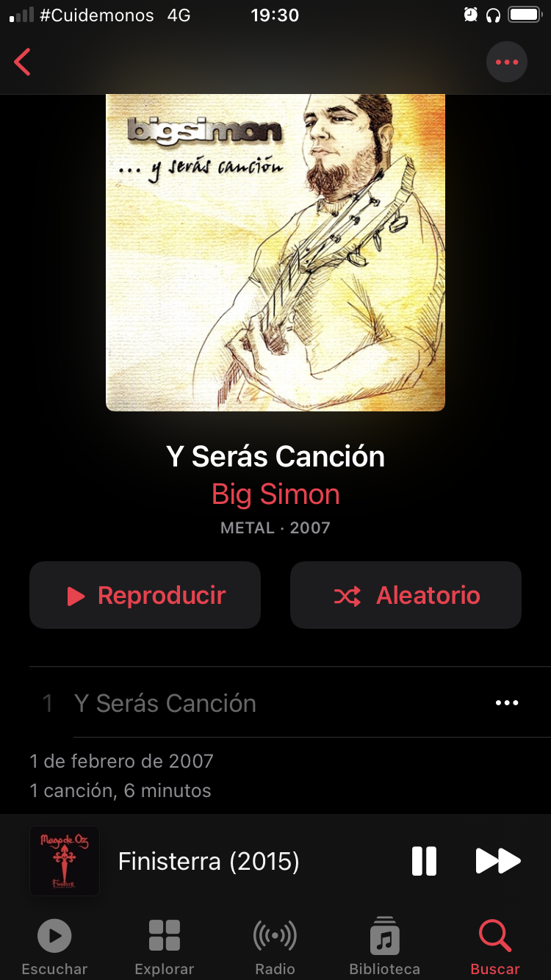Tap the Y Serás Canción album artwork
Image resolution: width=551 pixels, height=980 pixels.
pyautogui.click(x=275, y=252)
